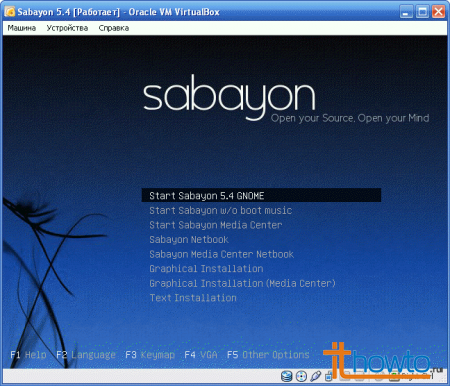
Task: Maximize the VirtualBox window
Action: (422, 12)
